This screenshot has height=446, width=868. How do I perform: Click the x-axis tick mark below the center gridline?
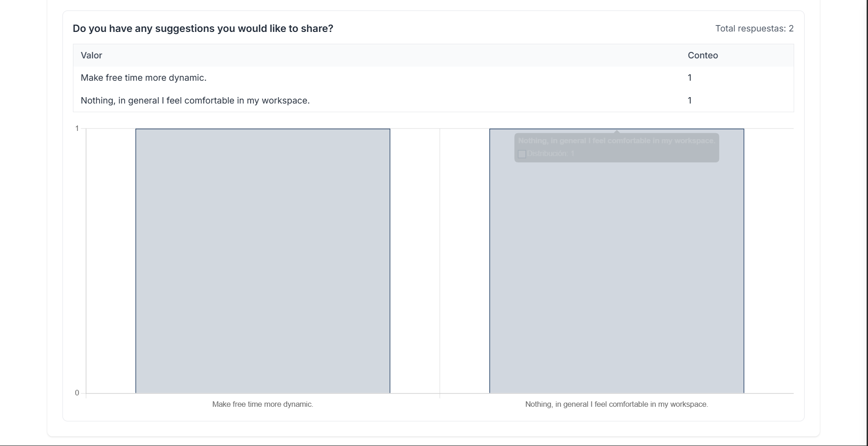click(x=440, y=396)
